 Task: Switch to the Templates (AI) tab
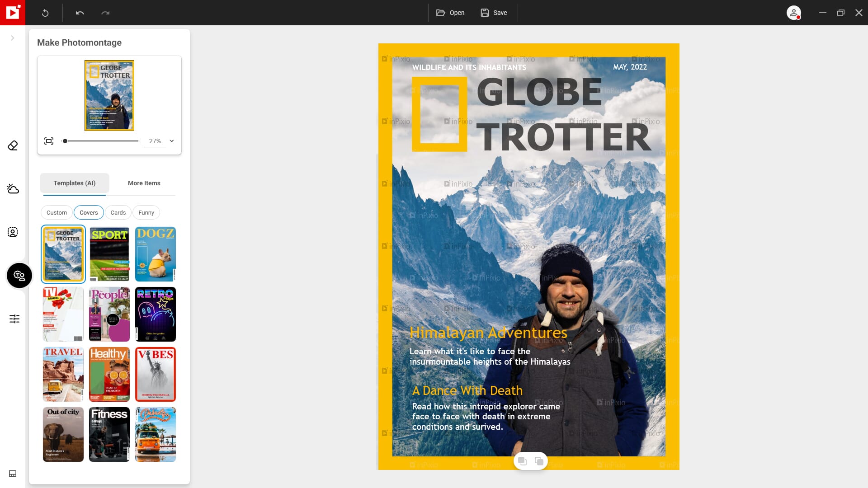[75, 183]
